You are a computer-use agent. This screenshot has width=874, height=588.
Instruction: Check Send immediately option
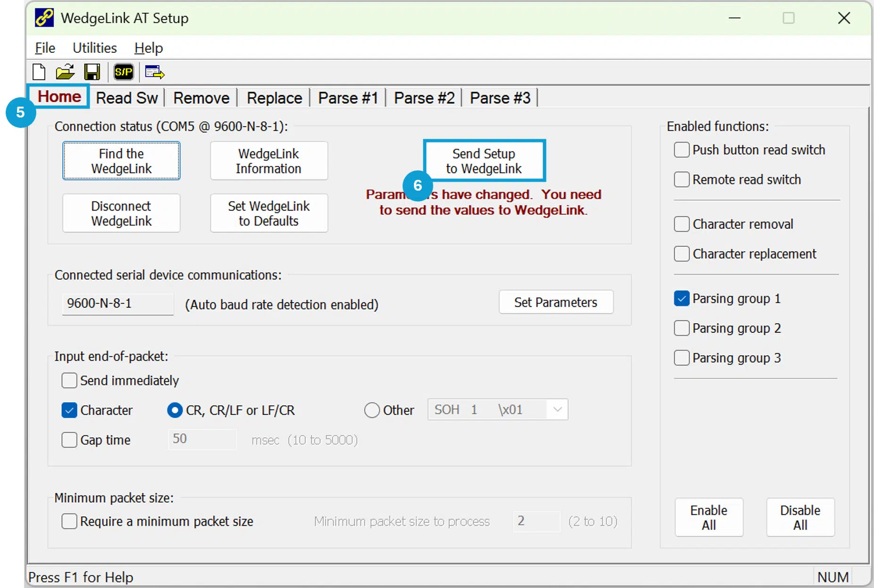[69, 380]
